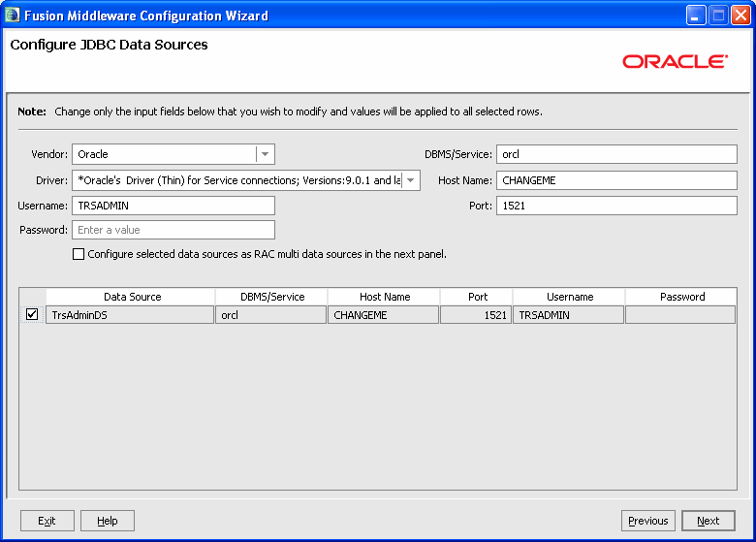Image resolution: width=756 pixels, height=542 pixels.
Task: Expand the Driver dropdown list
Action: tap(411, 180)
